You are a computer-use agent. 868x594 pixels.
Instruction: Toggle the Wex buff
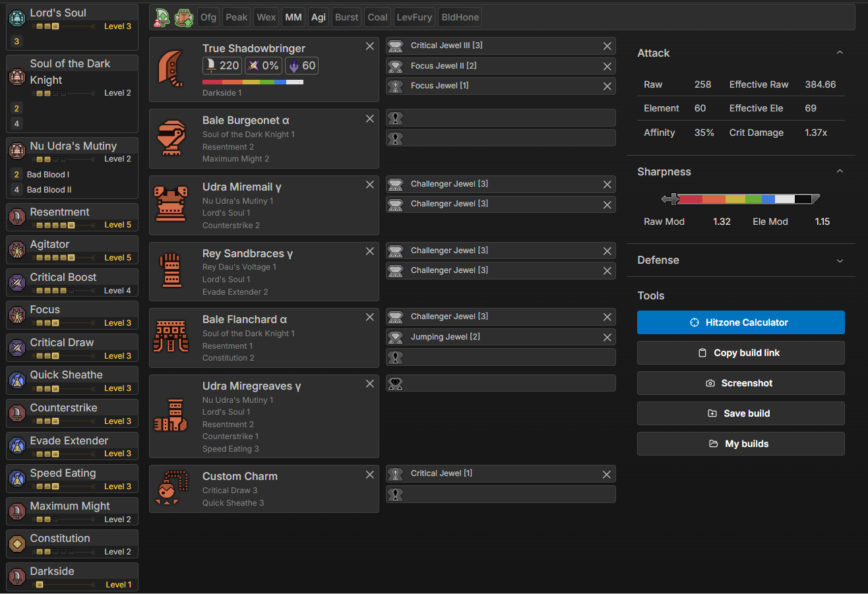click(266, 17)
